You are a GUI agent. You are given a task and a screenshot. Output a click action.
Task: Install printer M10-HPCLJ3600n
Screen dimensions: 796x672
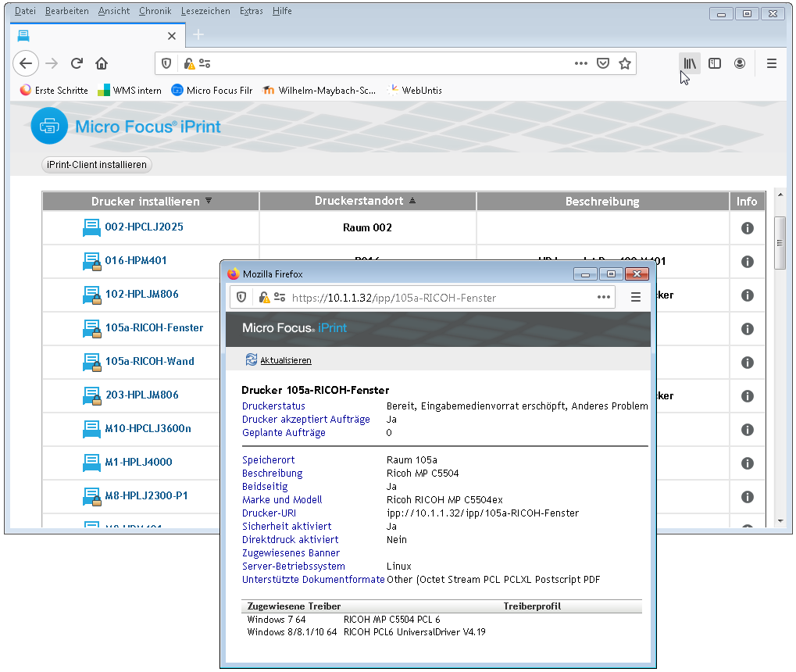[148, 428]
